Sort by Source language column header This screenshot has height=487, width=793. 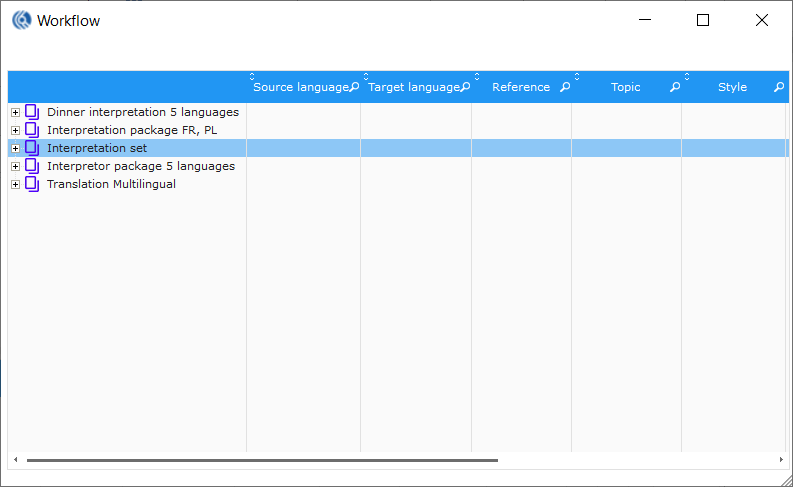pyautogui.click(x=299, y=87)
